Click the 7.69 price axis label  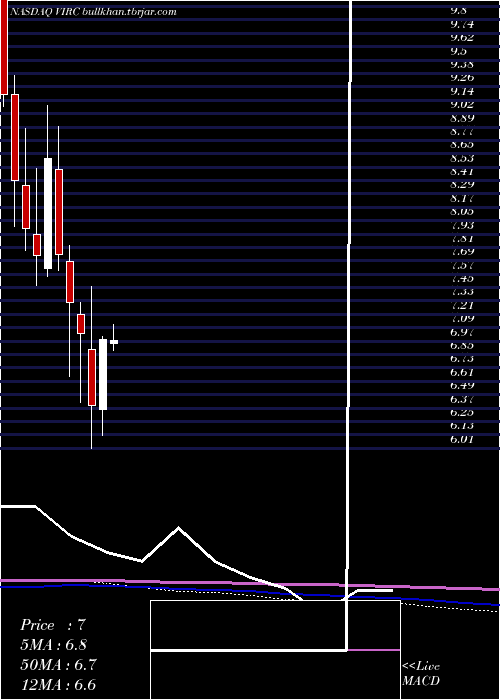point(462,251)
